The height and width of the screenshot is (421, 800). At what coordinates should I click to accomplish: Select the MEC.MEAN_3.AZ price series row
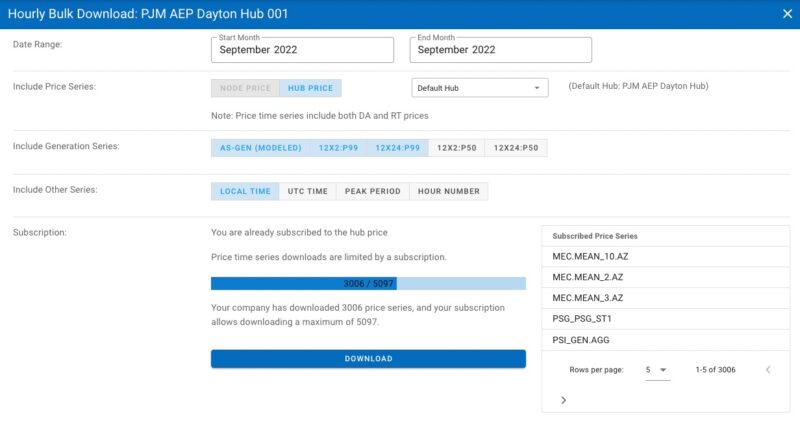point(665,298)
